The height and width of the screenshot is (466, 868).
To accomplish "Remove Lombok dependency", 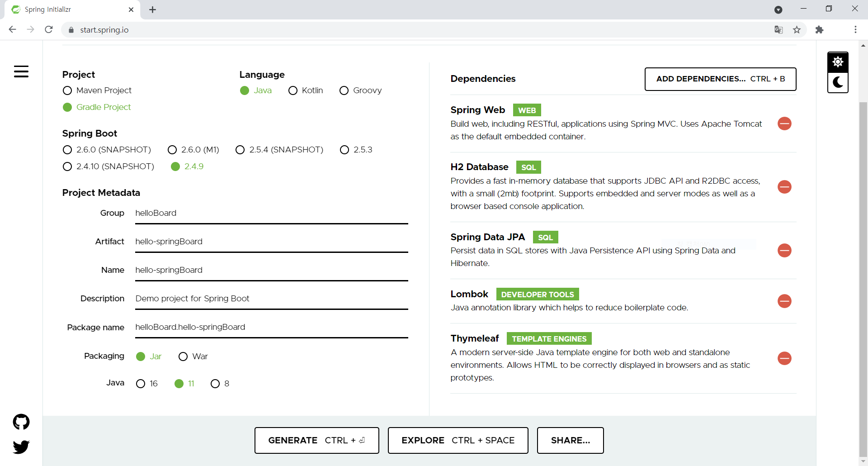I will pyautogui.click(x=784, y=301).
